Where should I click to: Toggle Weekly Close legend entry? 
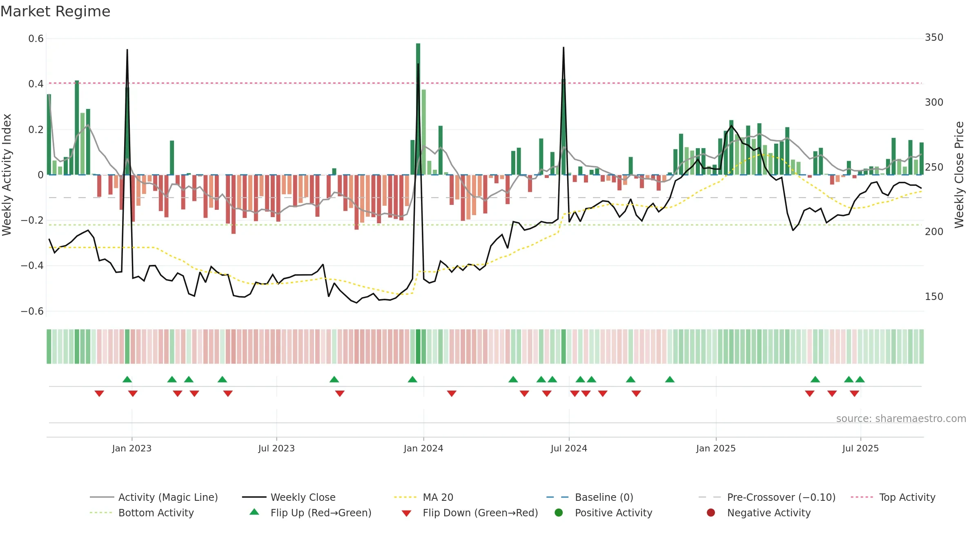tap(289, 497)
